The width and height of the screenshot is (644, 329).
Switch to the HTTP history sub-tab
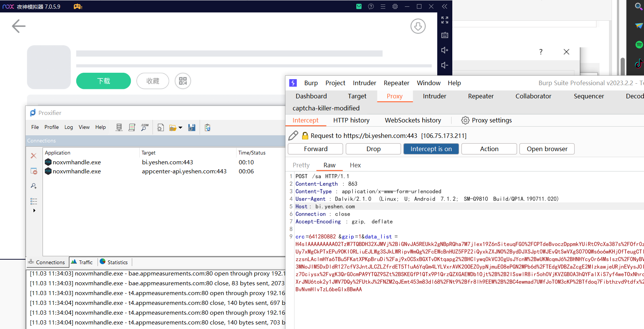tap(351, 120)
